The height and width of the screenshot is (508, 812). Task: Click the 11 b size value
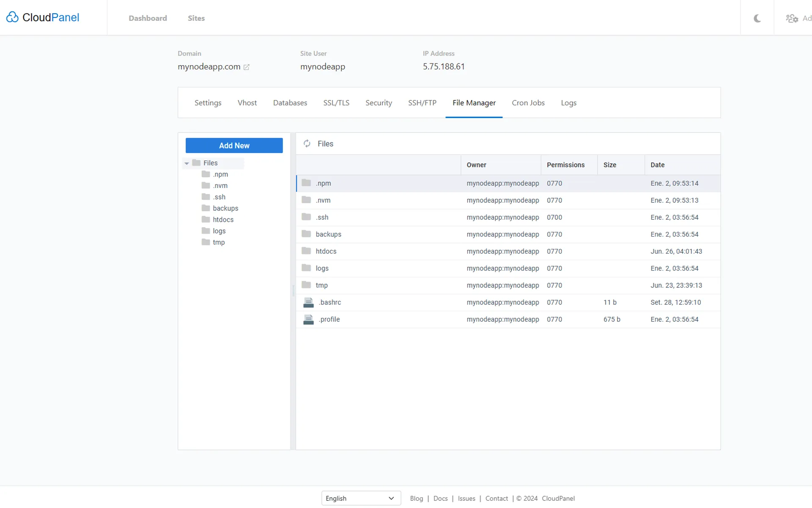click(x=610, y=302)
